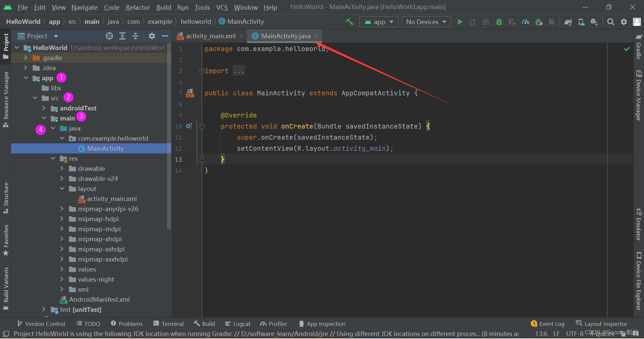Viewport: 644px width, 339px height.
Task: Click the Run with Coverage shield icon
Action: [x=512, y=22]
